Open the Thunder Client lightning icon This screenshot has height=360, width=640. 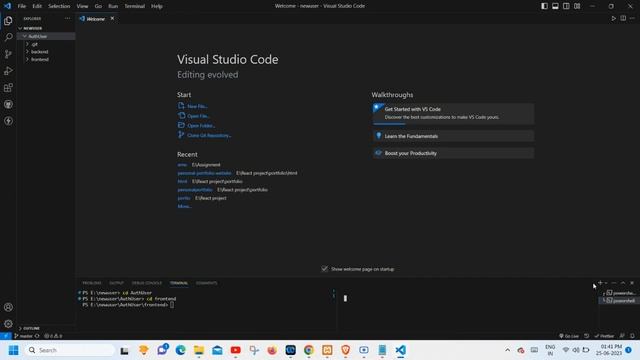coord(8,121)
